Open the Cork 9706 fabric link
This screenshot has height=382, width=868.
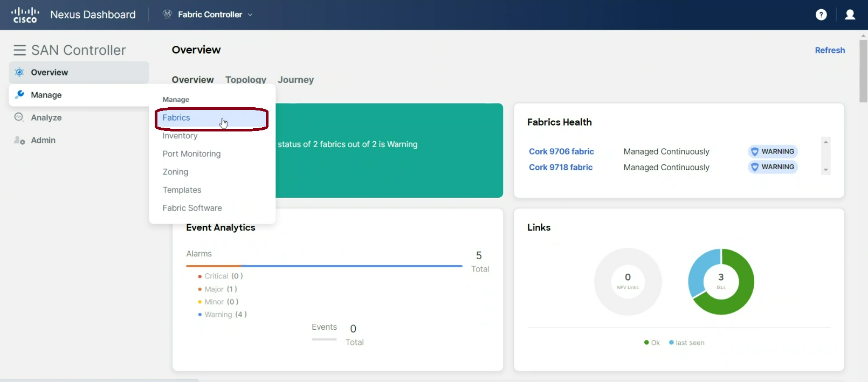click(561, 151)
